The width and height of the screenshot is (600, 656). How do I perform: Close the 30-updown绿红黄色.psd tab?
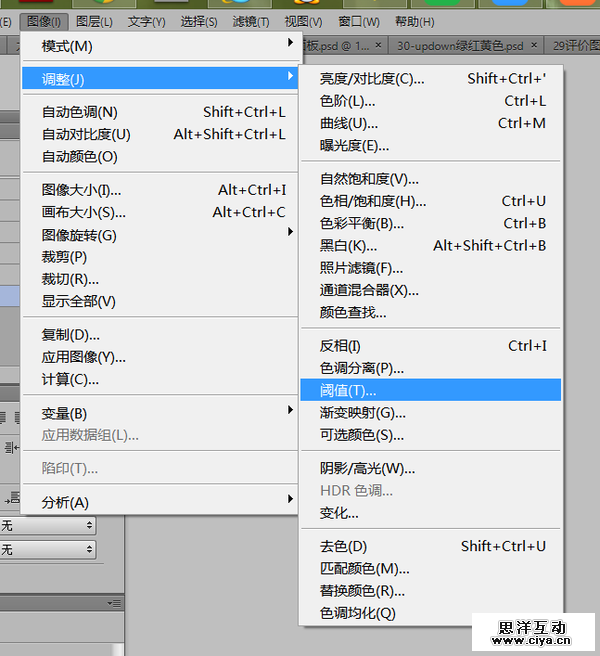pyautogui.click(x=534, y=45)
